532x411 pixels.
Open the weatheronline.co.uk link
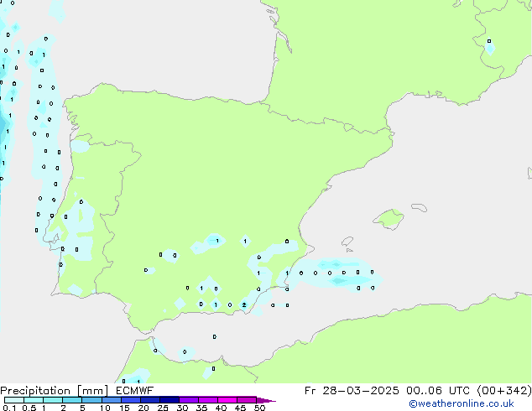tap(462, 403)
